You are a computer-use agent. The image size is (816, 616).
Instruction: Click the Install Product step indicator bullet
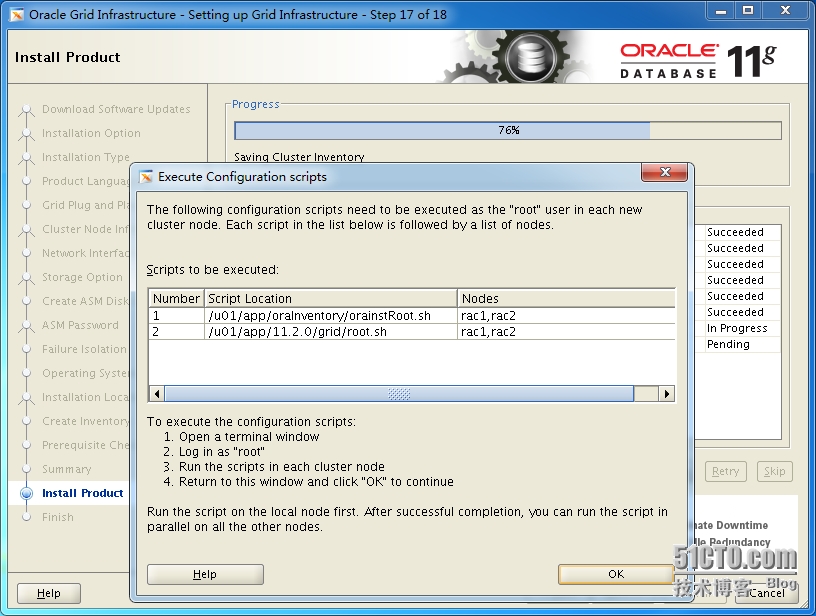26,493
